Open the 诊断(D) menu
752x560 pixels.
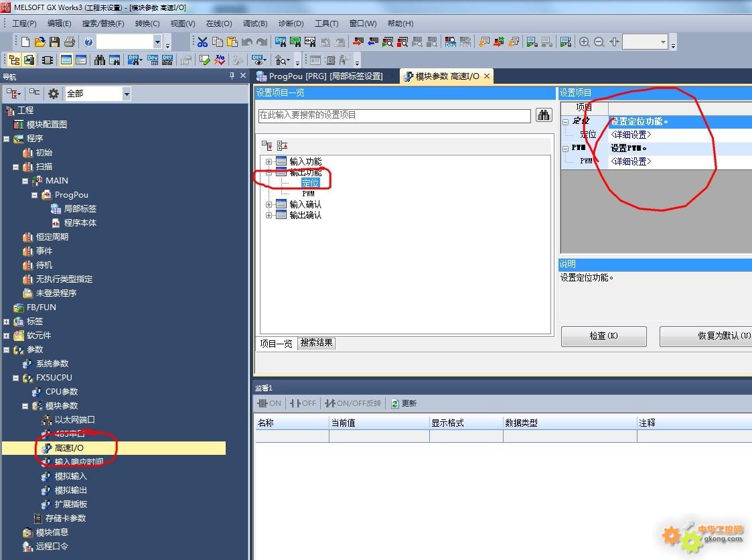pos(291,23)
